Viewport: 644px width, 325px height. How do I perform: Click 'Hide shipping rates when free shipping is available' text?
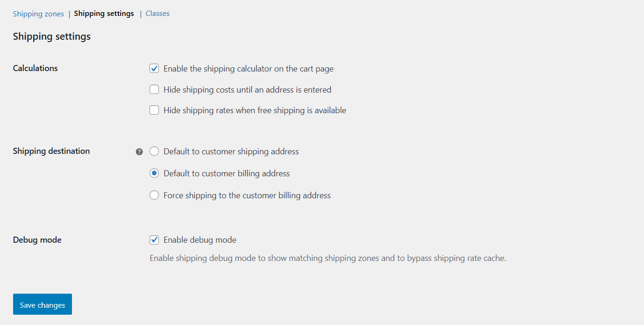point(255,110)
